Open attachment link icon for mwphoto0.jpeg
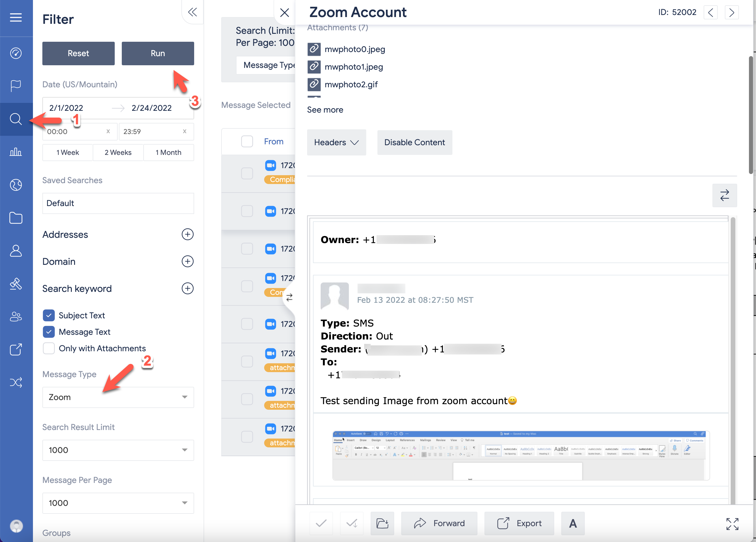Viewport: 756px width, 542px height. click(x=314, y=49)
